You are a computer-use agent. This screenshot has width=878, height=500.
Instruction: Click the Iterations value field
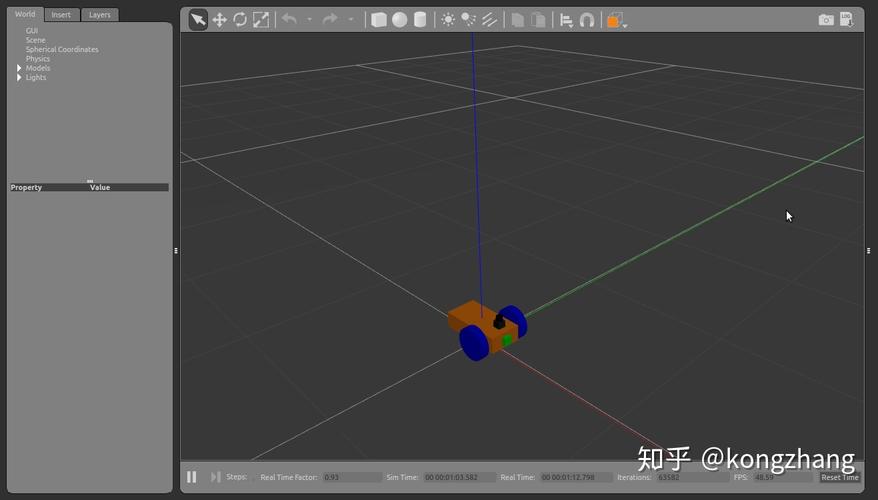(692, 478)
